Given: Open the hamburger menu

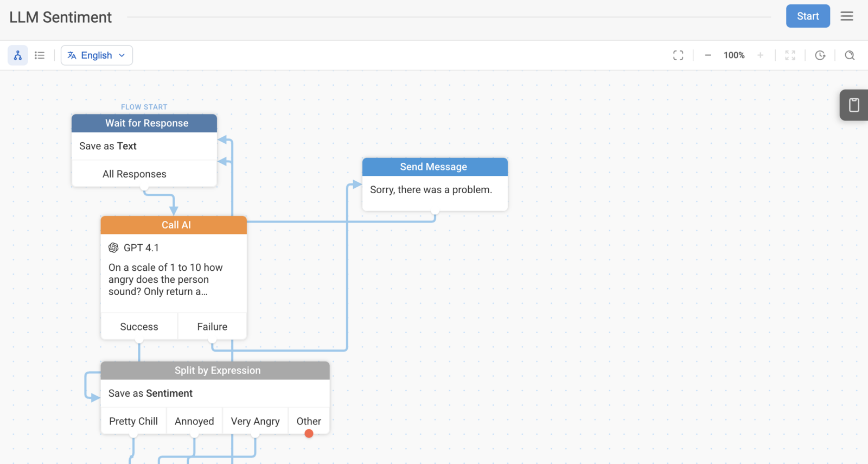Looking at the screenshot, I should pos(847,16).
